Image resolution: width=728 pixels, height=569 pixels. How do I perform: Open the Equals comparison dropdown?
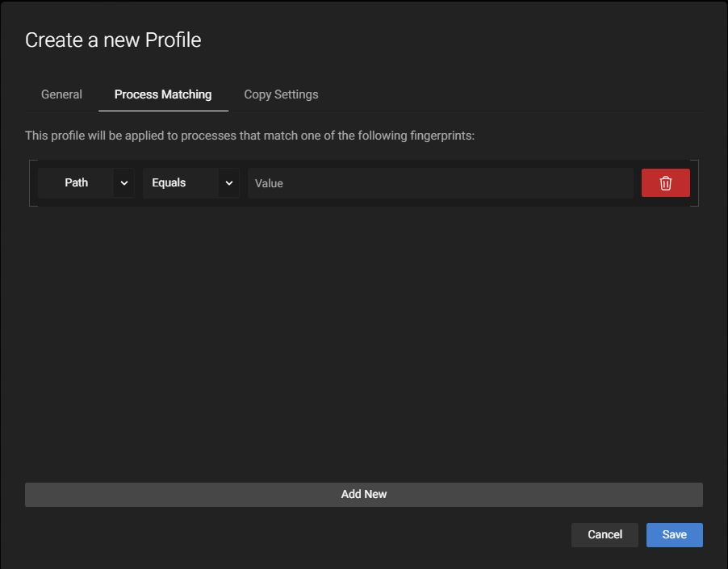(190, 183)
